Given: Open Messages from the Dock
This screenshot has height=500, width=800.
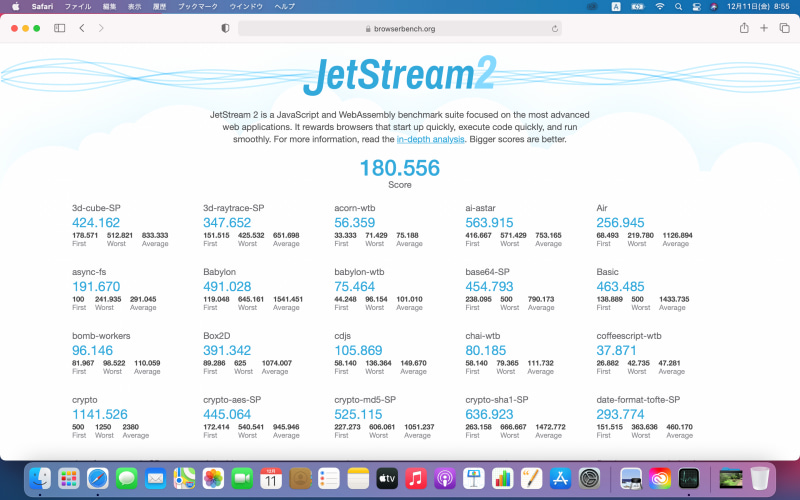Looking at the screenshot, I should (x=126, y=479).
